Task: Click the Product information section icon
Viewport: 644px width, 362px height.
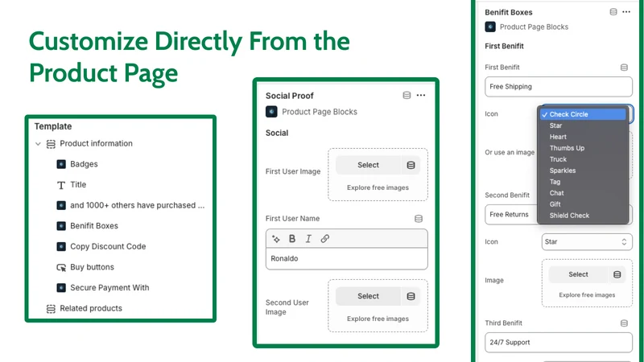Action: (x=51, y=144)
